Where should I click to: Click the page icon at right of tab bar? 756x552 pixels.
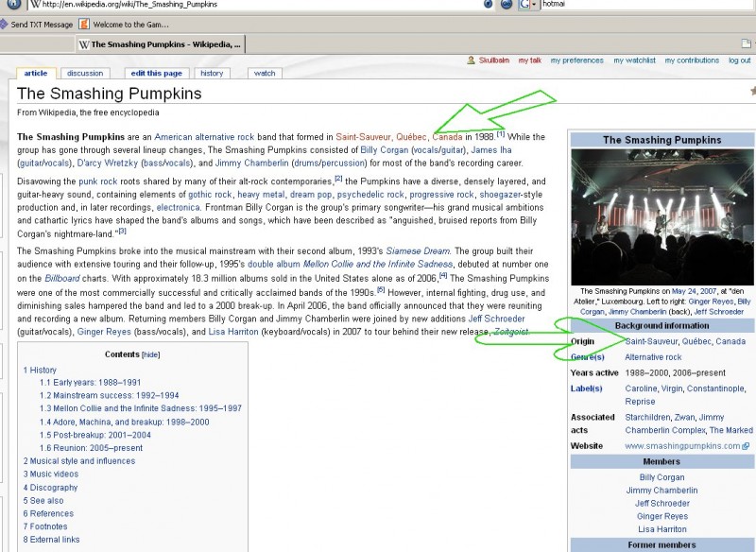(x=746, y=43)
